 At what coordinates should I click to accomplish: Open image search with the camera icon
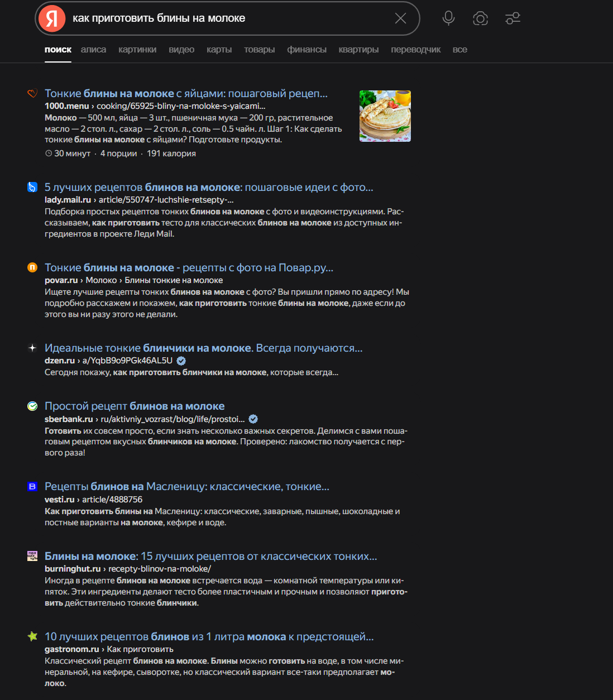pyautogui.click(x=480, y=18)
